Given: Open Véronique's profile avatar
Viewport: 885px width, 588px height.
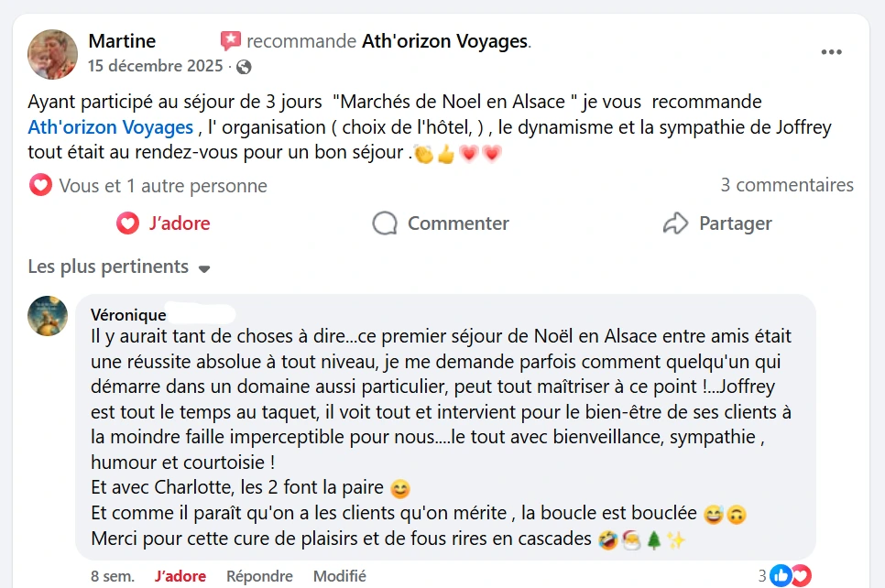Looking at the screenshot, I should point(48,315).
